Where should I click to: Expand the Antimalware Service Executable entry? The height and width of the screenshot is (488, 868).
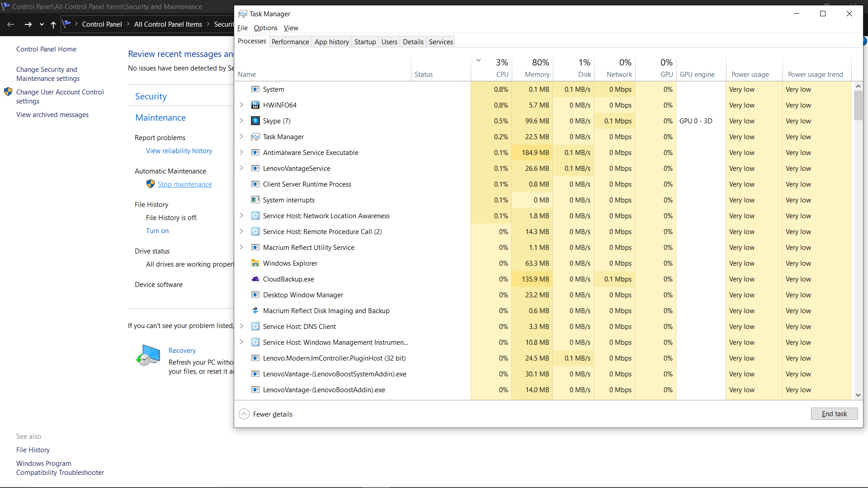tap(241, 152)
